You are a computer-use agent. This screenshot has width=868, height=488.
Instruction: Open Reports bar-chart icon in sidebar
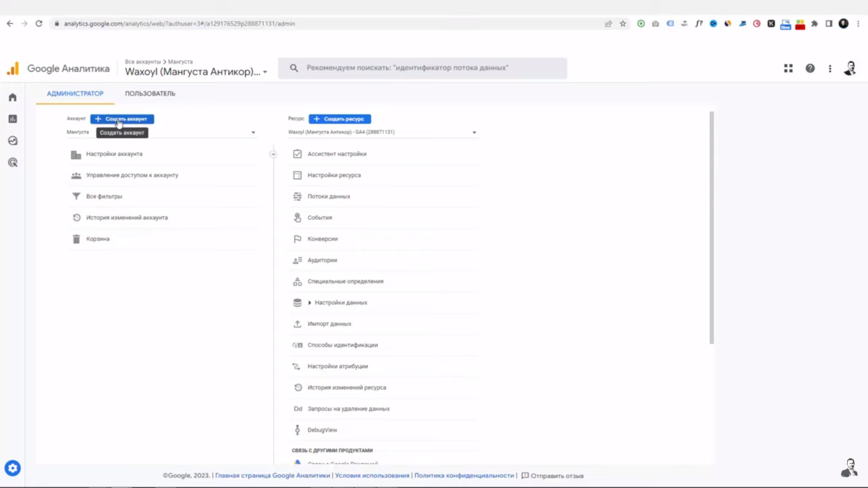[x=12, y=119]
